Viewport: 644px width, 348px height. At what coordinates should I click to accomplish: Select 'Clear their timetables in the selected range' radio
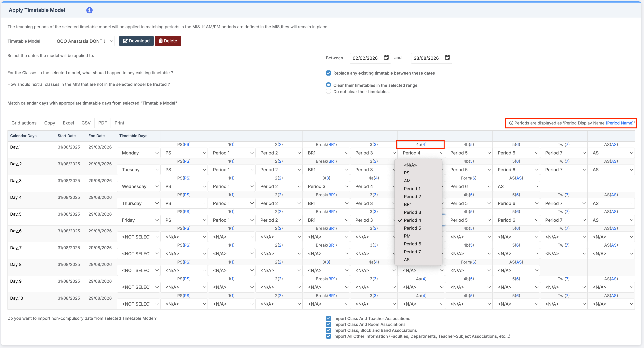point(328,85)
